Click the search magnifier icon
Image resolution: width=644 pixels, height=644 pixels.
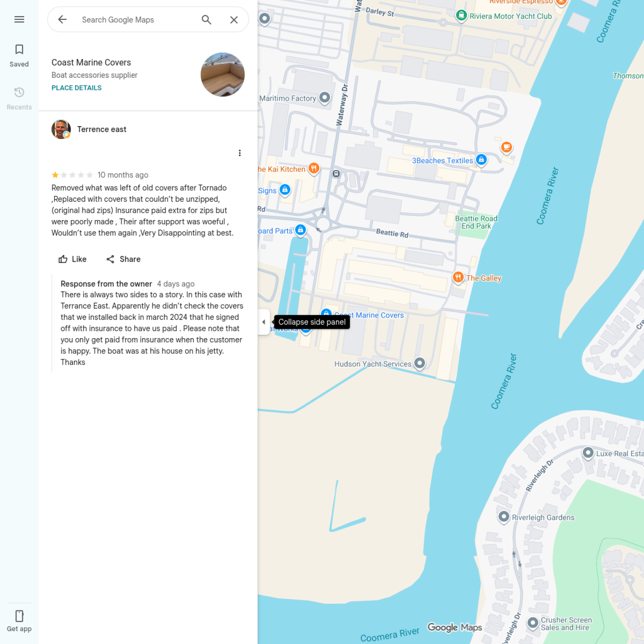pyautogui.click(x=206, y=20)
